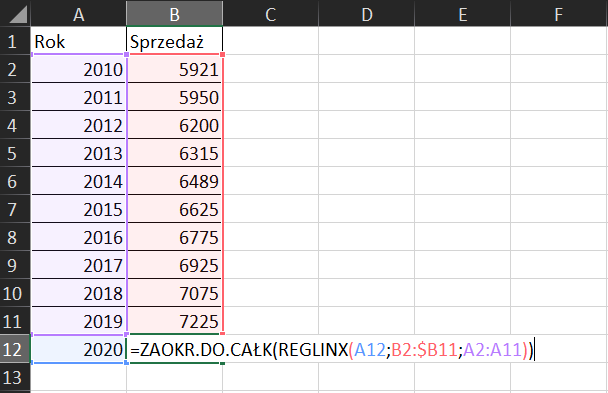Screen dimensions: 608x393
Task: Select column A header
Action: [79, 14]
